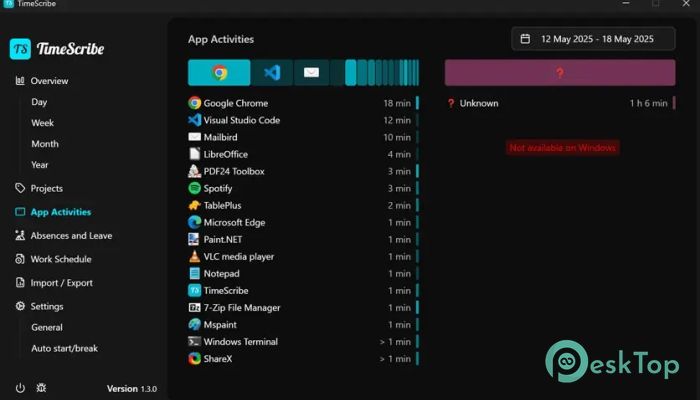Viewport: 700px width, 400px height.
Task: Click the Spotify icon in the list
Action: pyautogui.click(x=194, y=188)
